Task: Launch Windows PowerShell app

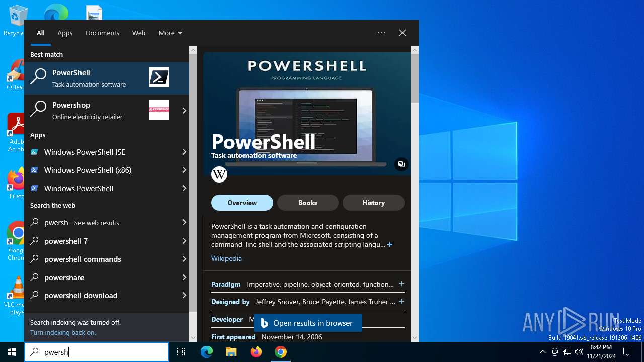Action: tap(102, 188)
